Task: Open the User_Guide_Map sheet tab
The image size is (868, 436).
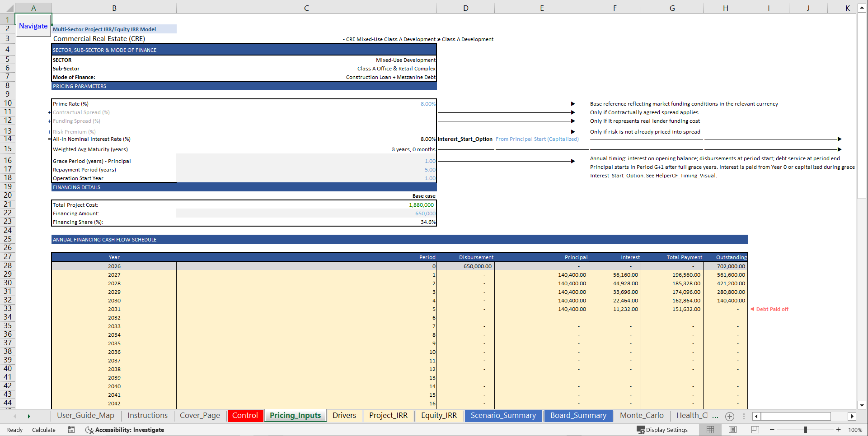Action: 85,416
